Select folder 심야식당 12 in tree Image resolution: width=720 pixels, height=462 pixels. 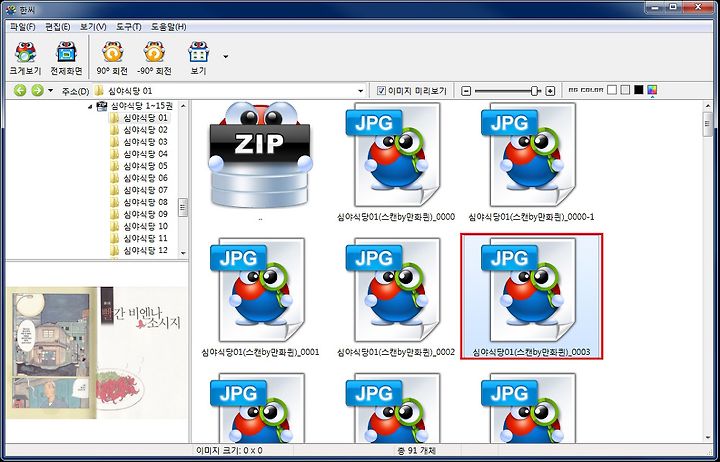click(145, 250)
